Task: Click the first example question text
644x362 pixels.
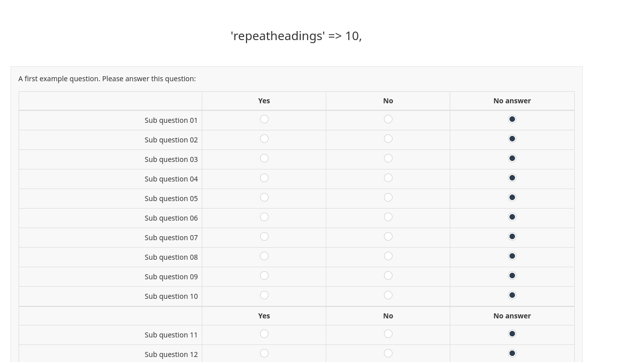Action: [107, 79]
